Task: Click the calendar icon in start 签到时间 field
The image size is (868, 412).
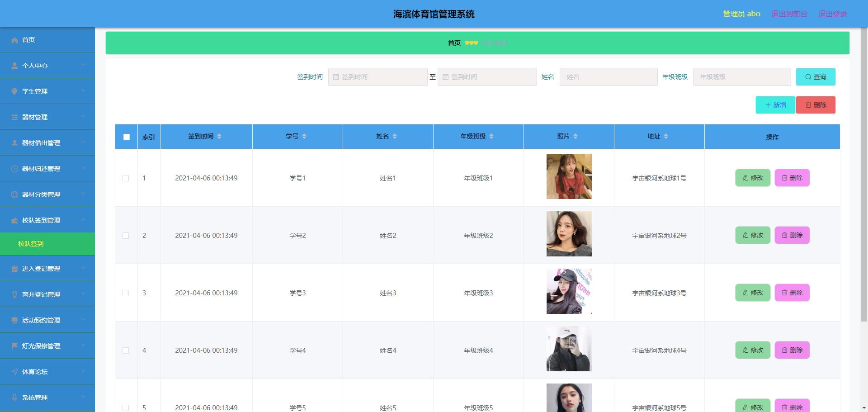Action: [336, 77]
